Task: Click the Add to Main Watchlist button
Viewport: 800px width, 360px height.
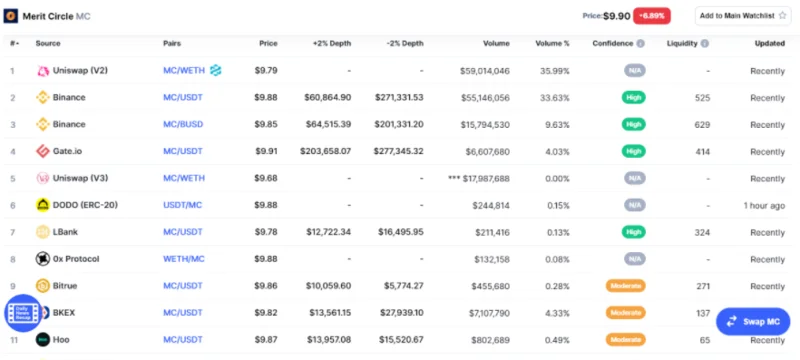Action: tap(743, 16)
